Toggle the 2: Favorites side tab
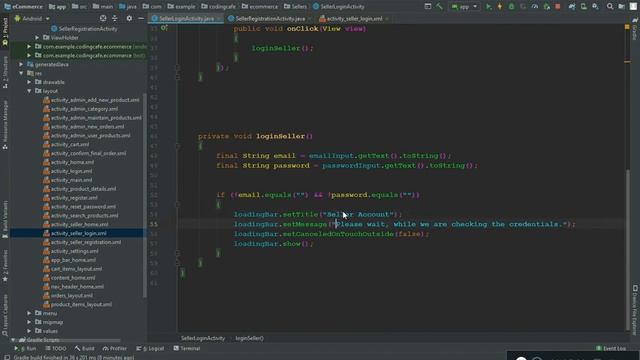640x360 pixels. [x=5, y=266]
